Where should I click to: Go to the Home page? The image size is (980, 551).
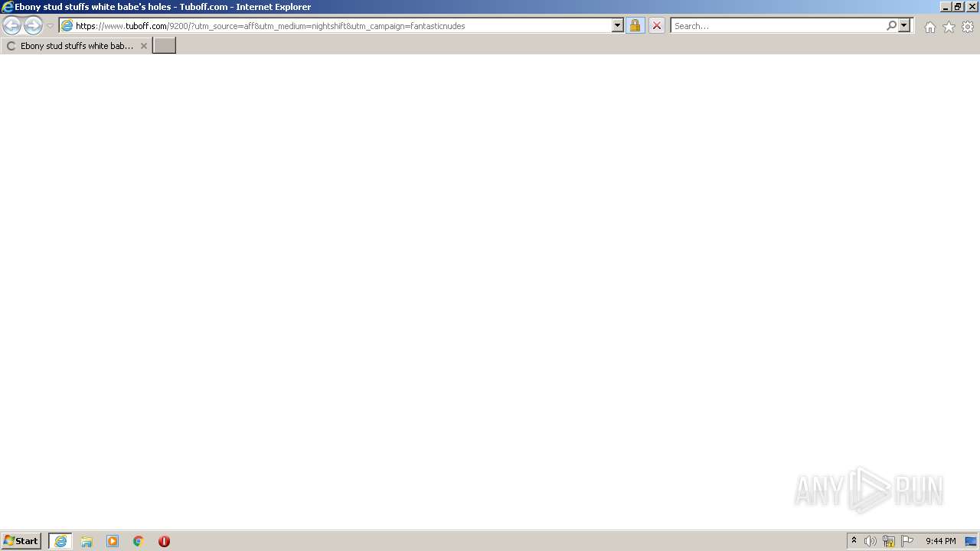coord(929,27)
